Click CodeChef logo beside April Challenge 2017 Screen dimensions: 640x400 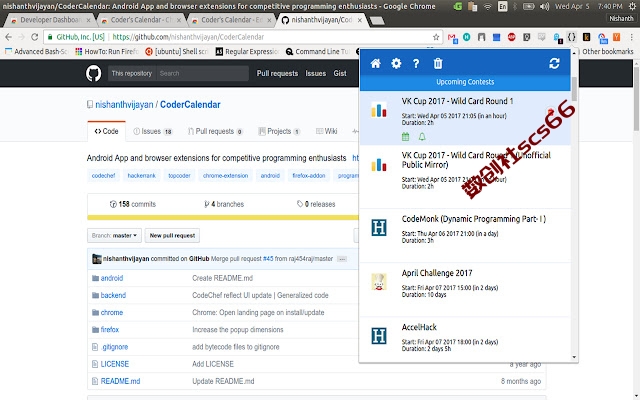pyautogui.click(x=379, y=282)
